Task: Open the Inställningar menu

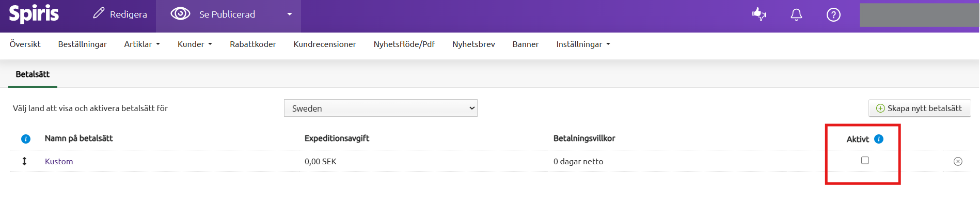Action: click(x=583, y=44)
